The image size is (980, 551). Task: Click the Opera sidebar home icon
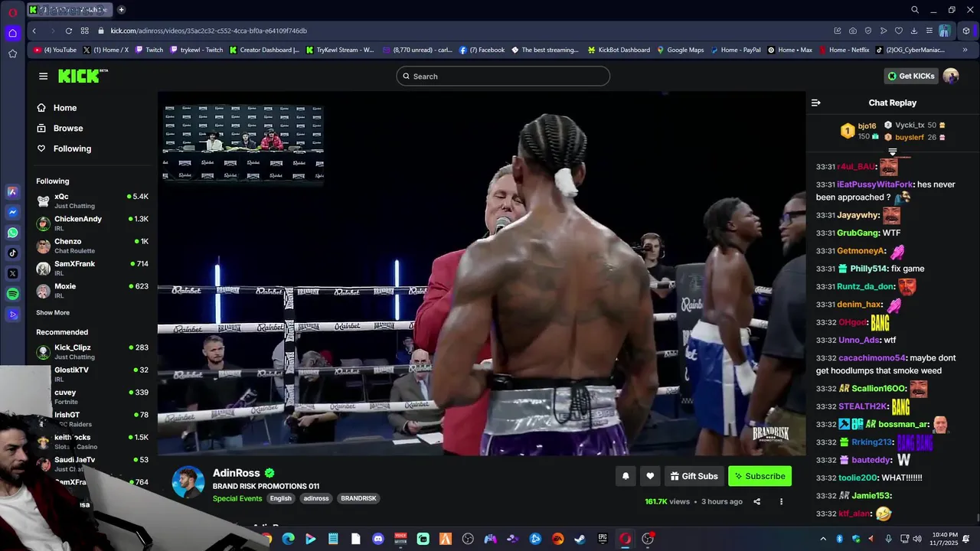12,33
